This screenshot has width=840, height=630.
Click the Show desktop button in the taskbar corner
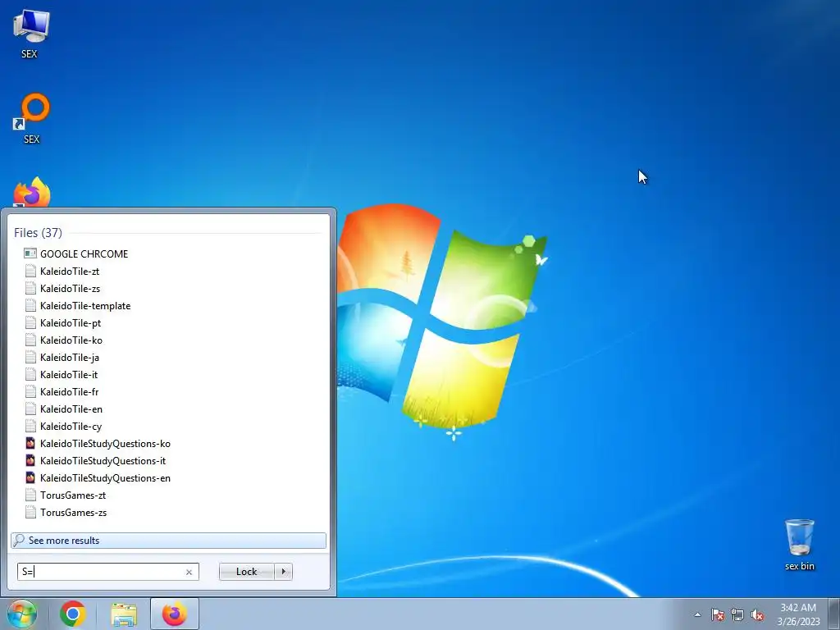834,614
